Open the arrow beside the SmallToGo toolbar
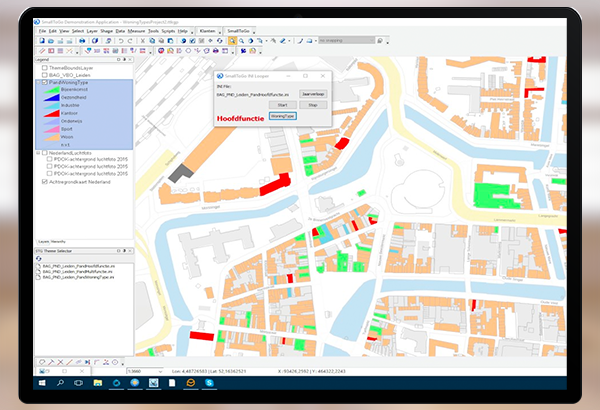The image size is (600, 410). [254, 32]
